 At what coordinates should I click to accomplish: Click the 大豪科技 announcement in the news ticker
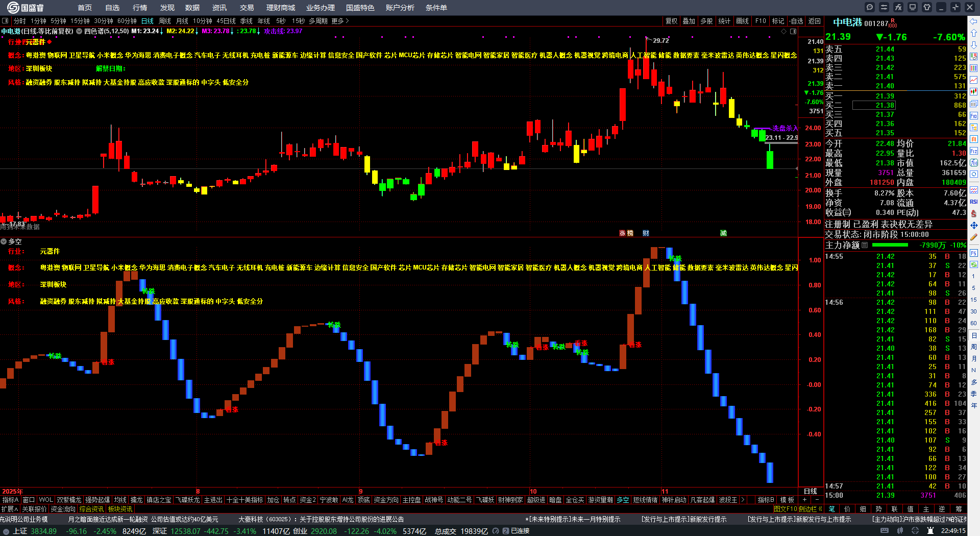[321, 519]
